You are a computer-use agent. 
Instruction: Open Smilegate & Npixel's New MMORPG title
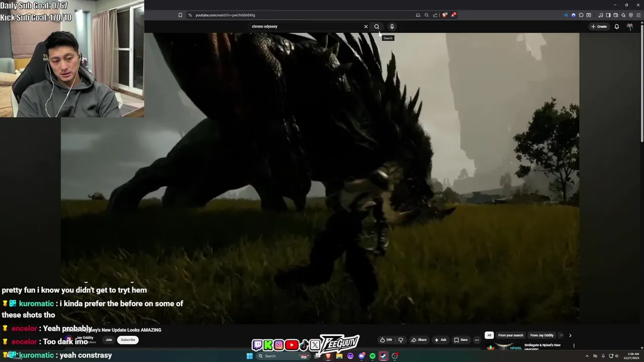542,347
